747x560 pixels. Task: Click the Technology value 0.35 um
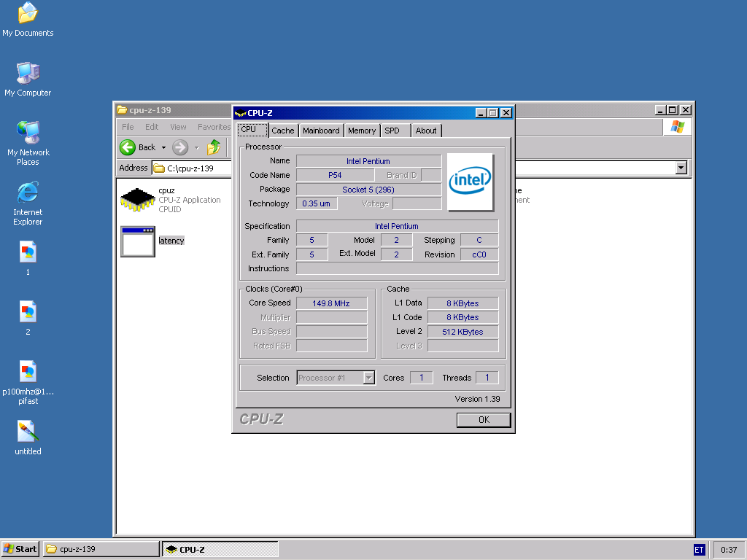tap(317, 203)
